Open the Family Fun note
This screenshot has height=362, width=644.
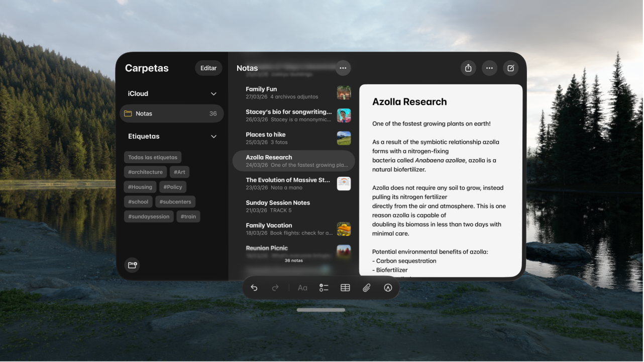click(x=293, y=93)
